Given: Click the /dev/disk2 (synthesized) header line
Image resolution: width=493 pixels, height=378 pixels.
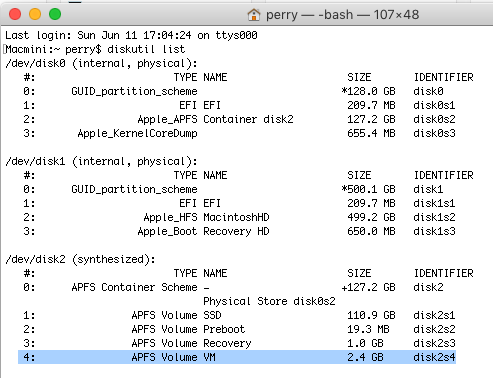Looking at the screenshot, I should pos(80,259).
